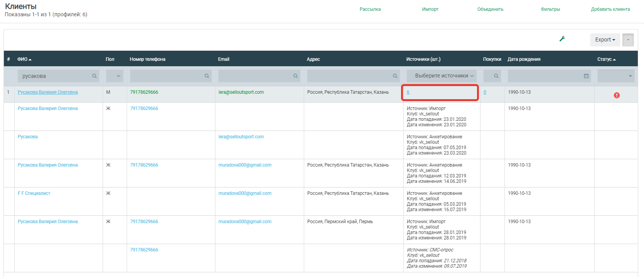The height and width of the screenshot is (277, 644).
Task: Click the русакова ФИО filter input field
Action: pos(54,76)
